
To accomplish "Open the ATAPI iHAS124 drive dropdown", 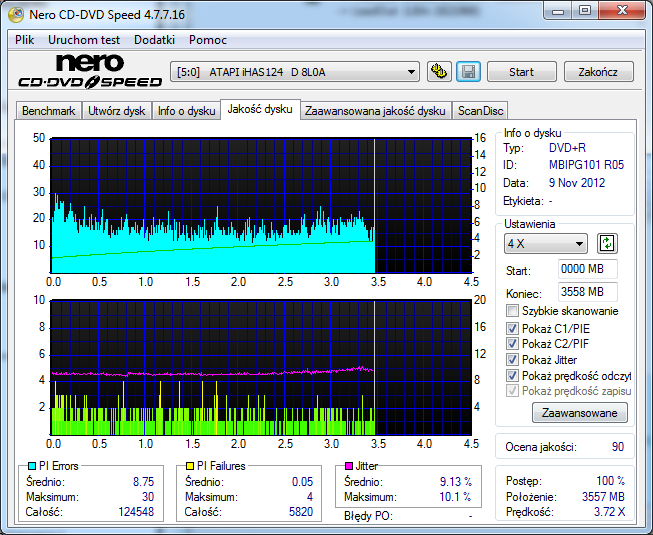I will point(295,72).
